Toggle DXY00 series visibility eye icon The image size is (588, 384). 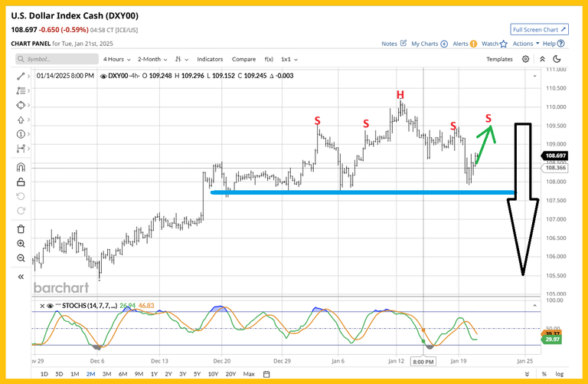coord(102,76)
